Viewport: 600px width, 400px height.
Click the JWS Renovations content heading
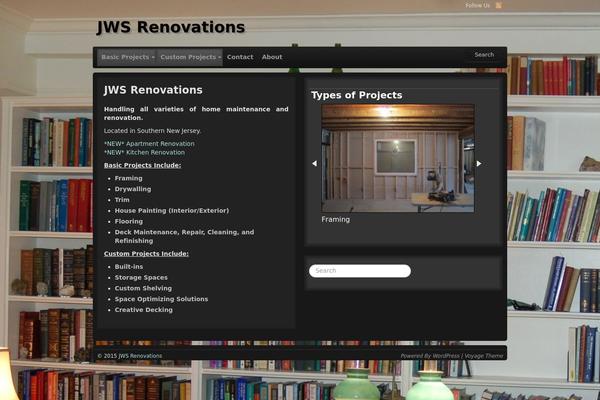[x=153, y=90]
